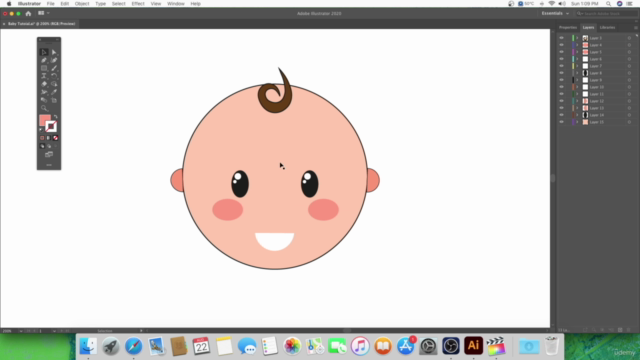Click Layer 4 target circle
The height and width of the screenshot is (360, 640).
point(629,45)
